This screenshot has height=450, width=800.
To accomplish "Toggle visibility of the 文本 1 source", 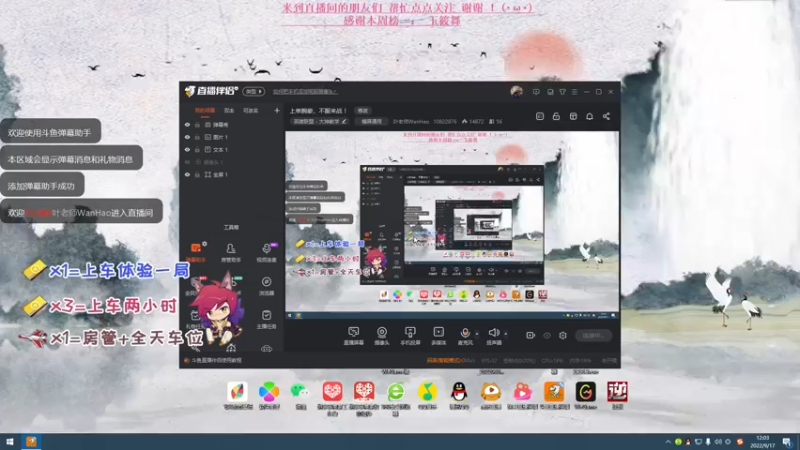I will pos(187,149).
